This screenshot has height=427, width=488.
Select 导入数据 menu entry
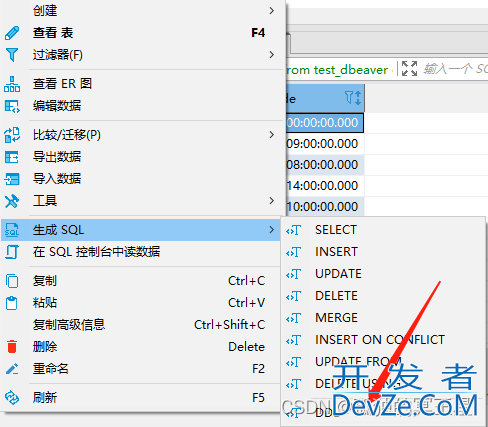point(142,179)
